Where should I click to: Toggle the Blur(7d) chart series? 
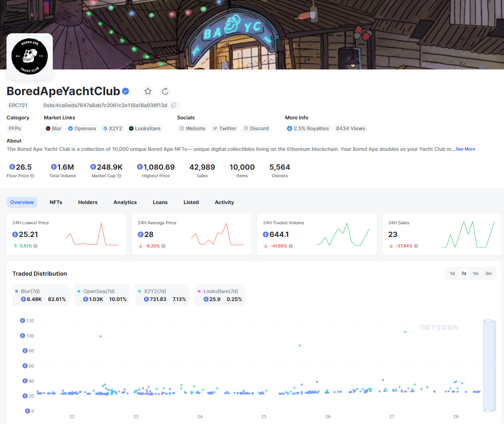[x=30, y=291]
